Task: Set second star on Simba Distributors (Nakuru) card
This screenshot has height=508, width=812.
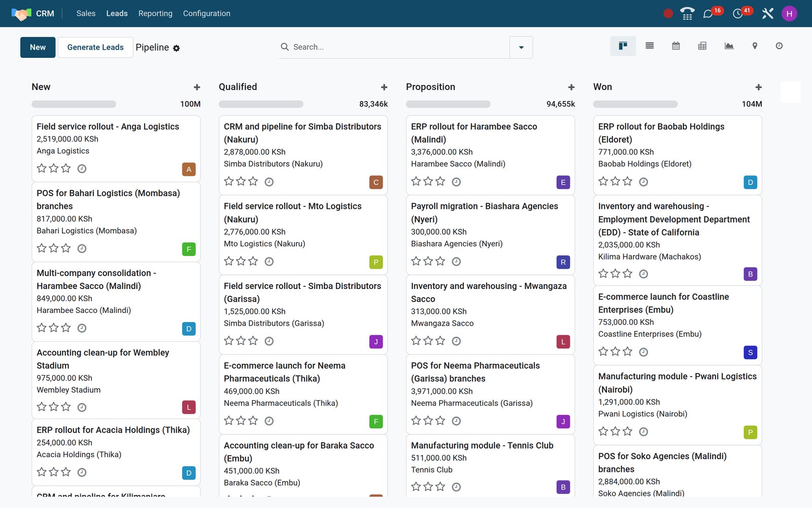Action: 241,181
